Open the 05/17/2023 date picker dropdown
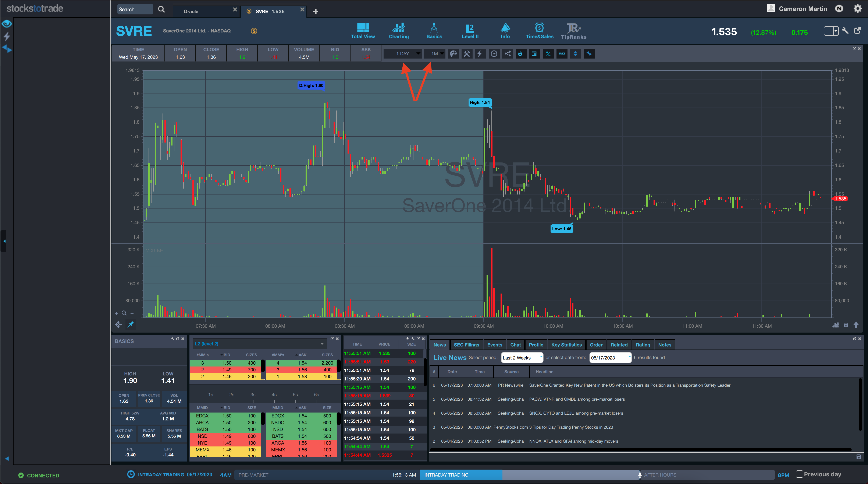Screen dimensions: 868x484 pyautogui.click(x=610, y=358)
